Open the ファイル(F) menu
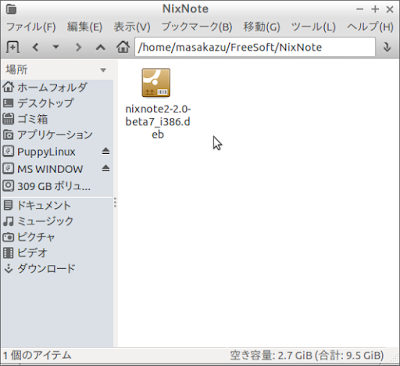Screen dimensions: 400x366 [x=31, y=27]
